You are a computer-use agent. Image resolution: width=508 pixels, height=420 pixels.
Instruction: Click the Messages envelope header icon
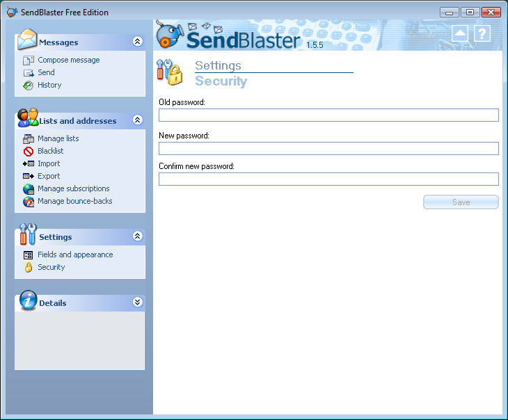pos(27,39)
